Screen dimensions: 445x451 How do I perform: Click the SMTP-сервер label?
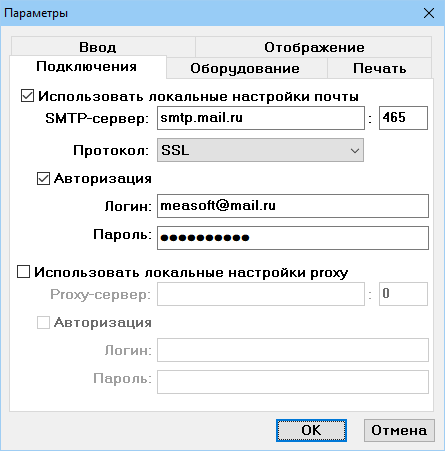pyautogui.click(x=97, y=118)
